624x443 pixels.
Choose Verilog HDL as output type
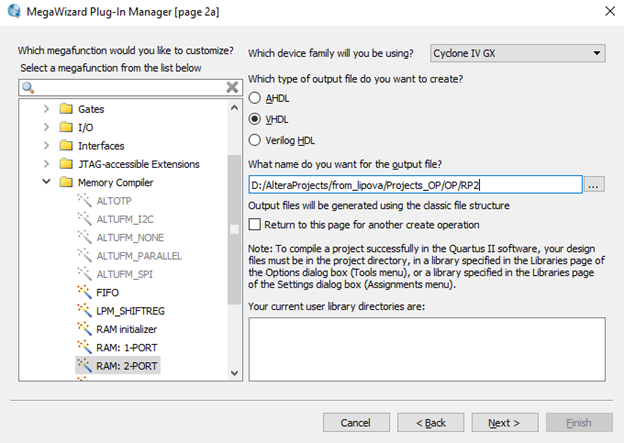pos(255,140)
